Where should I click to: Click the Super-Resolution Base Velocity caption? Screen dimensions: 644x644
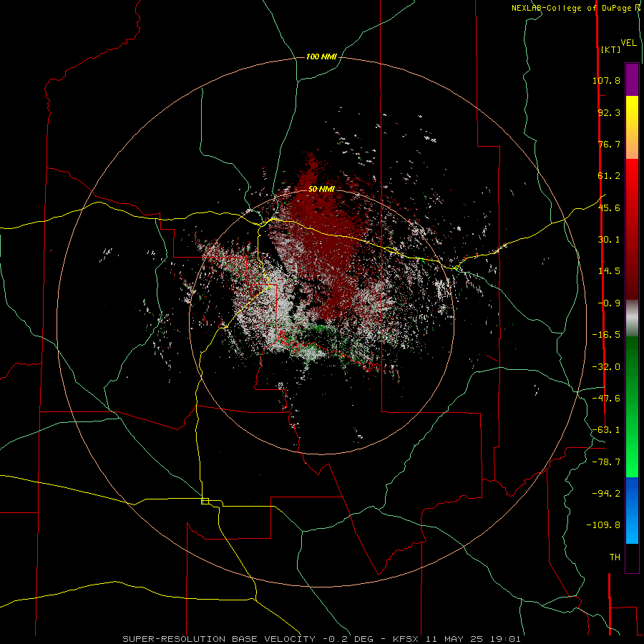(x=321, y=639)
